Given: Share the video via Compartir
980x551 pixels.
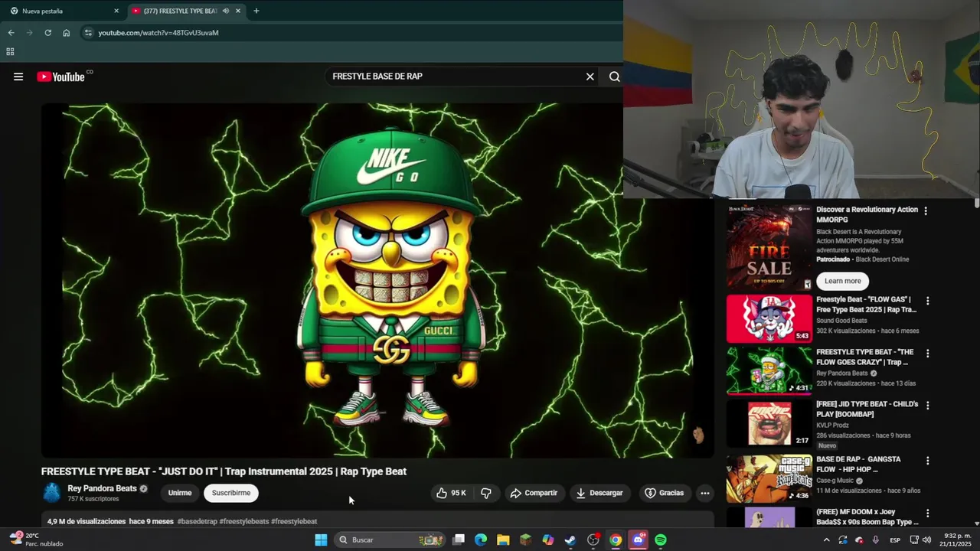Looking at the screenshot, I should (534, 493).
